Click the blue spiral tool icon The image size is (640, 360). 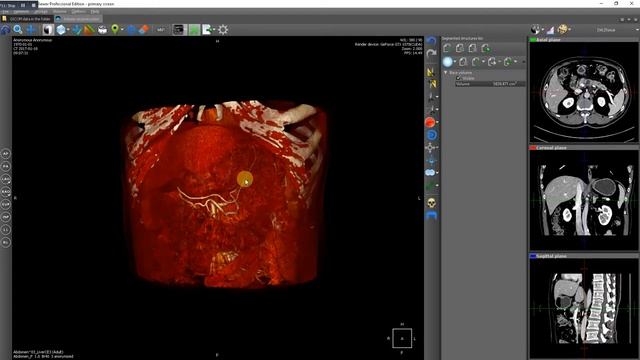(x=431, y=135)
